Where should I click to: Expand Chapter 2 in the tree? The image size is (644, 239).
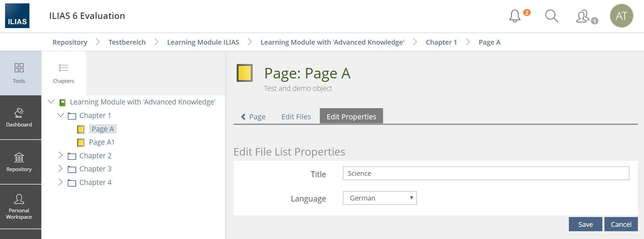point(61,156)
